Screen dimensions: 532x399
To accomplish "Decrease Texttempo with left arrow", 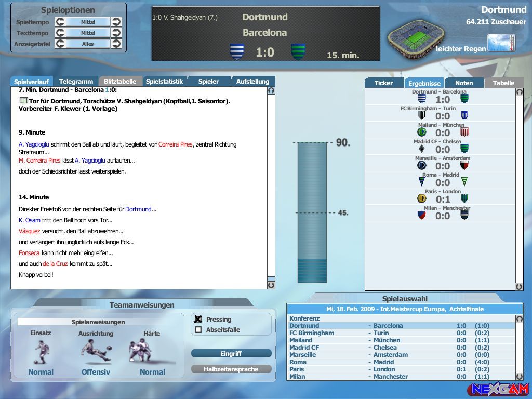I will pos(60,33).
